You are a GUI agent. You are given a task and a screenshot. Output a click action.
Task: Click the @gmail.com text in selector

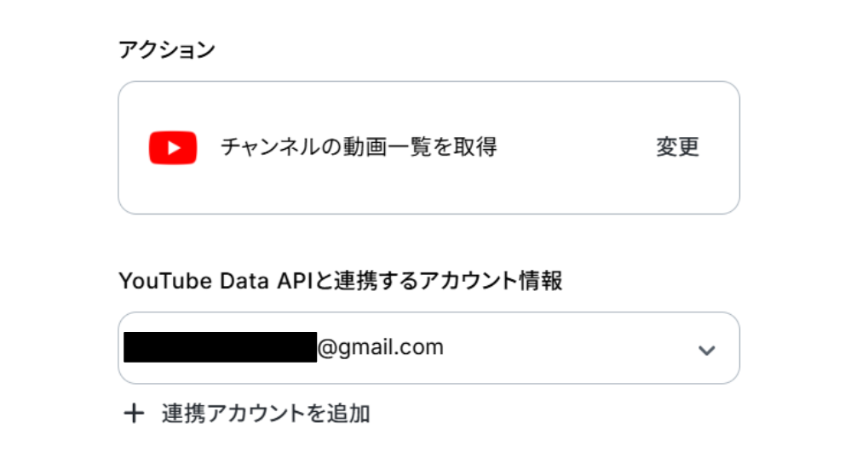(380, 347)
